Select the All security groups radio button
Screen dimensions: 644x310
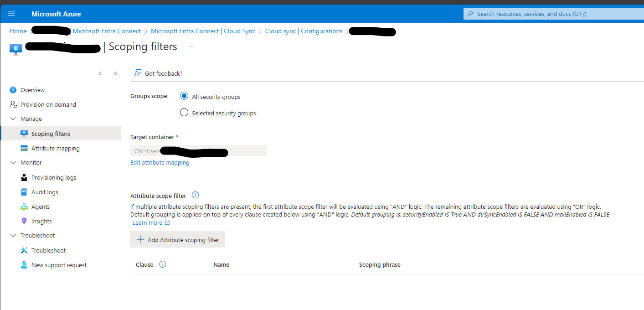[x=184, y=96]
